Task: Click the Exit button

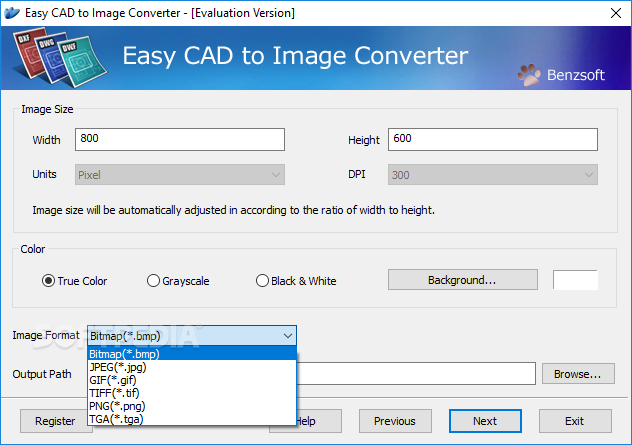Action: 575,421
